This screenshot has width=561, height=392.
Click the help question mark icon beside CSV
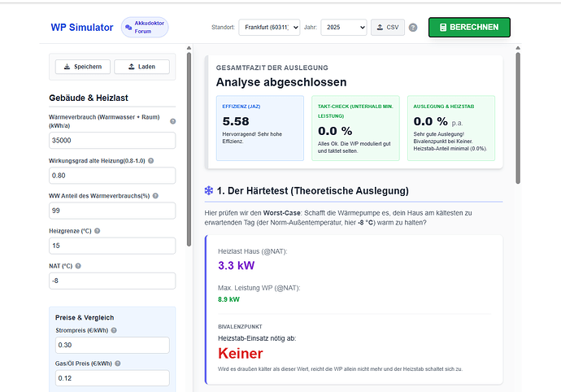[x=413, y=28]
